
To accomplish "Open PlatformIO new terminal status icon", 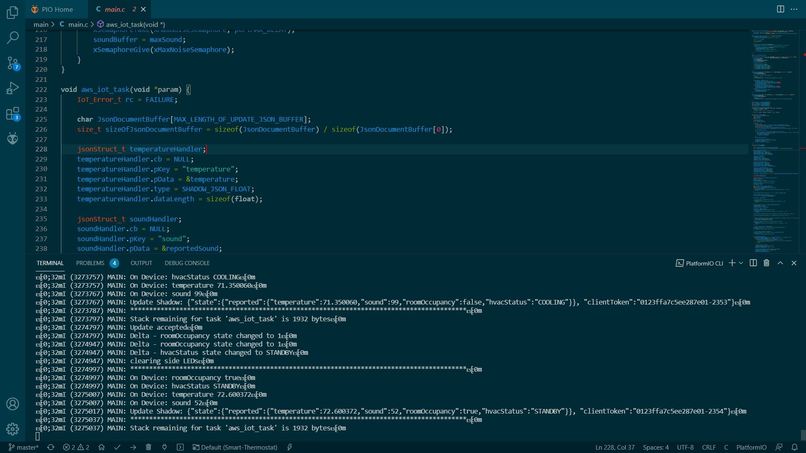I will (x=180, y=447).
